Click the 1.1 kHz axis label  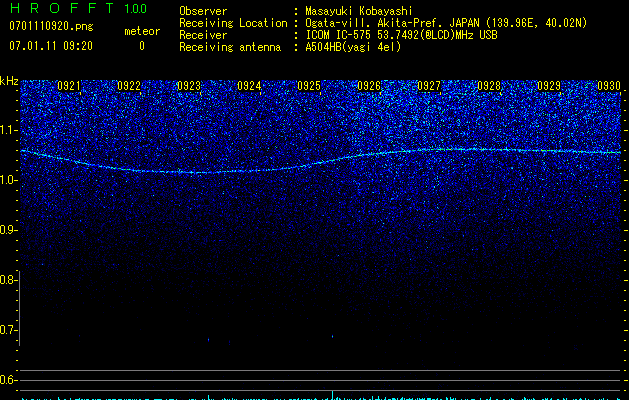[9, 130]
